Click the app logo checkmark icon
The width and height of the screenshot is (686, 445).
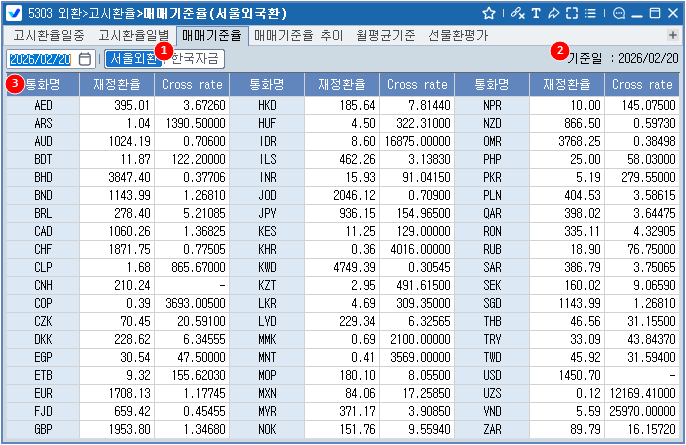pos(14,14)
